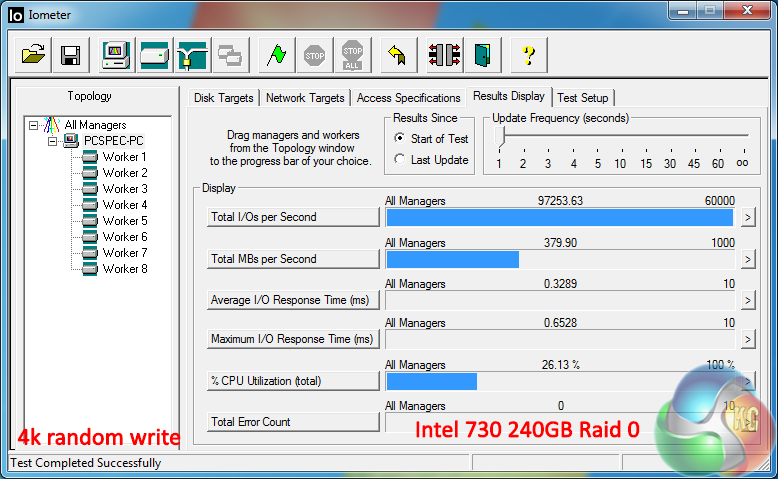Viewport: 778px width, 479px height.
Task: Open arrow next to Maximum Response bar
Action: click(748, 340)
